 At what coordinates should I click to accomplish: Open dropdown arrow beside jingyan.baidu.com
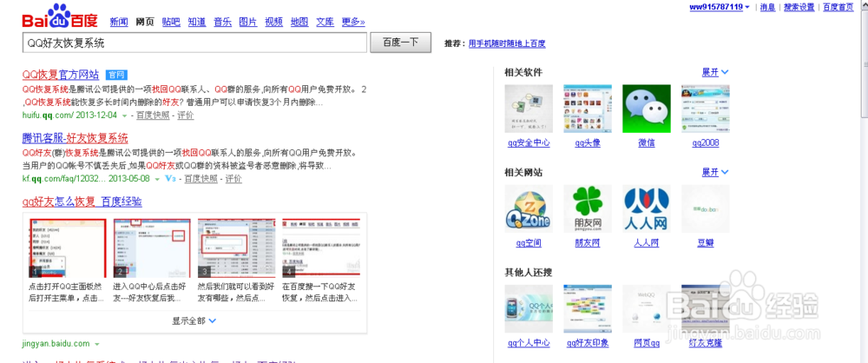point(97,344)
